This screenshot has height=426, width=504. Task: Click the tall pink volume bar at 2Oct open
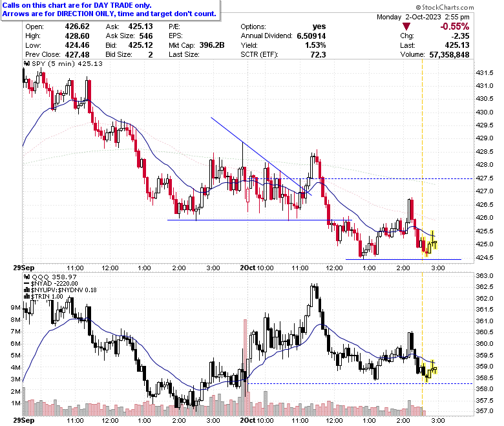[246, 368]
